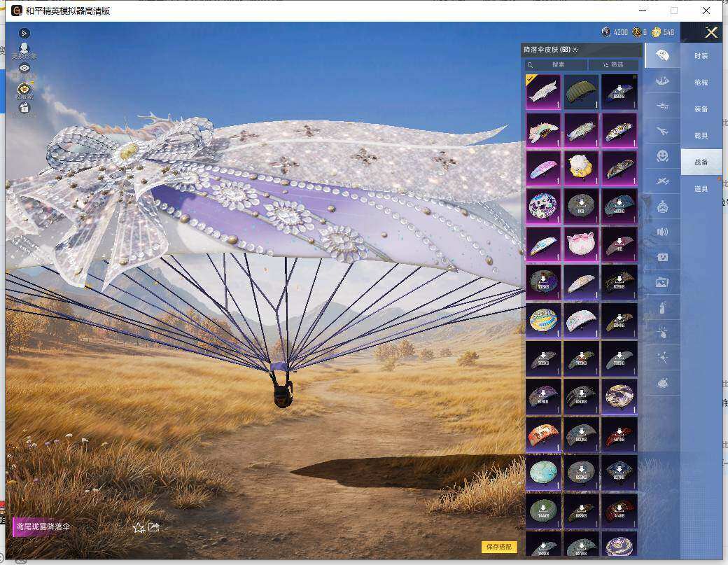Click the gold duck coin currency 546
The width and height of the screenshot is (728, 565).
click(656, 32)
